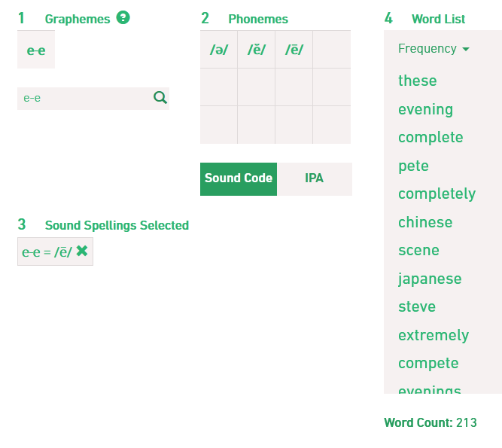Click the Word Count: 213 text

[x=431, y=422]
